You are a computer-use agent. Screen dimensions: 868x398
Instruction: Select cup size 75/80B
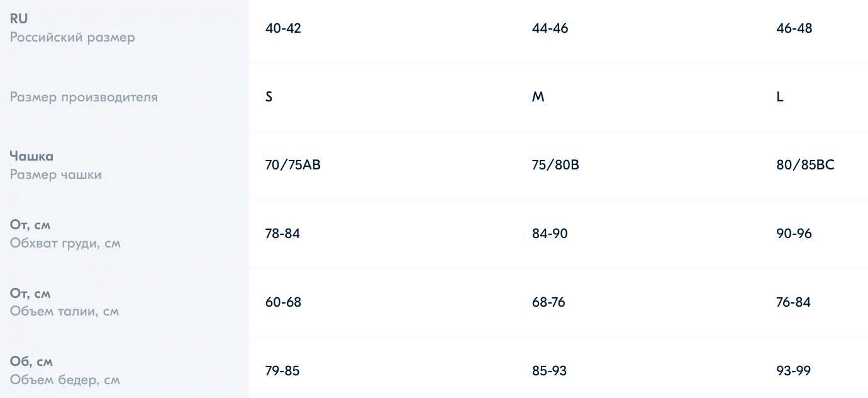[555, 166]
